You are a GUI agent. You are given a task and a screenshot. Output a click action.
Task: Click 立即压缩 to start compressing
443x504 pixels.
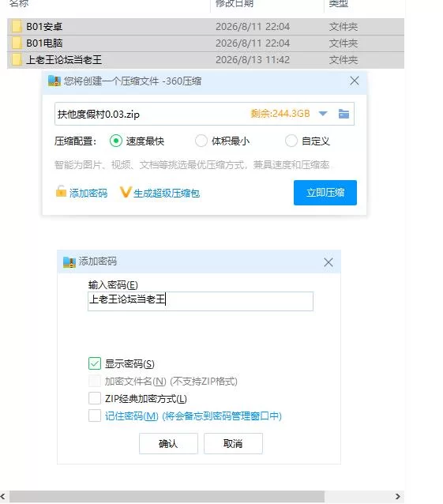coord(325,193)
